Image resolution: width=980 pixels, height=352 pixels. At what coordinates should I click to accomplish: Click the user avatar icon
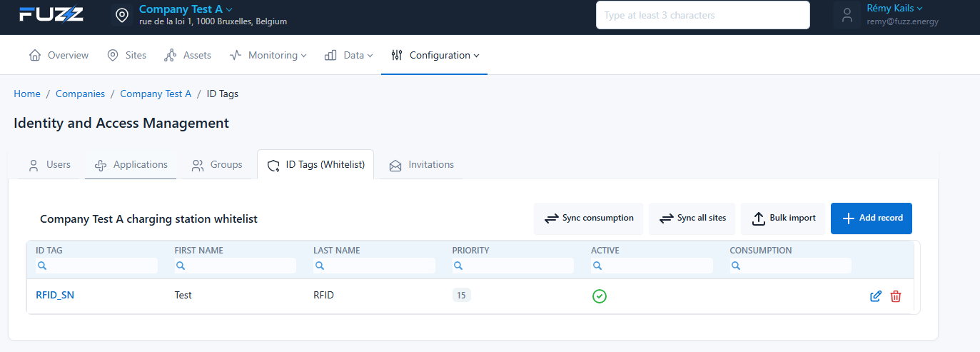[847, 15]
